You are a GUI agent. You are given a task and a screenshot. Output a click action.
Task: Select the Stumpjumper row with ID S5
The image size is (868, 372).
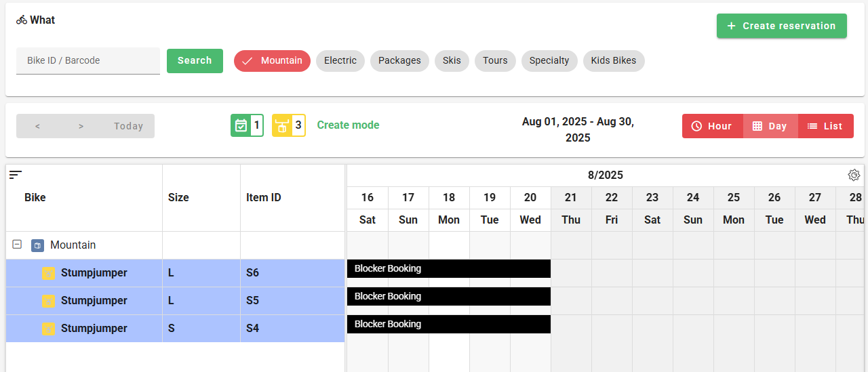176,301
